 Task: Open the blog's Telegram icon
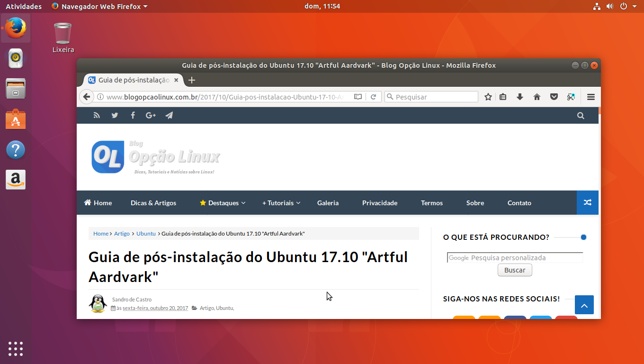(169, 115)
